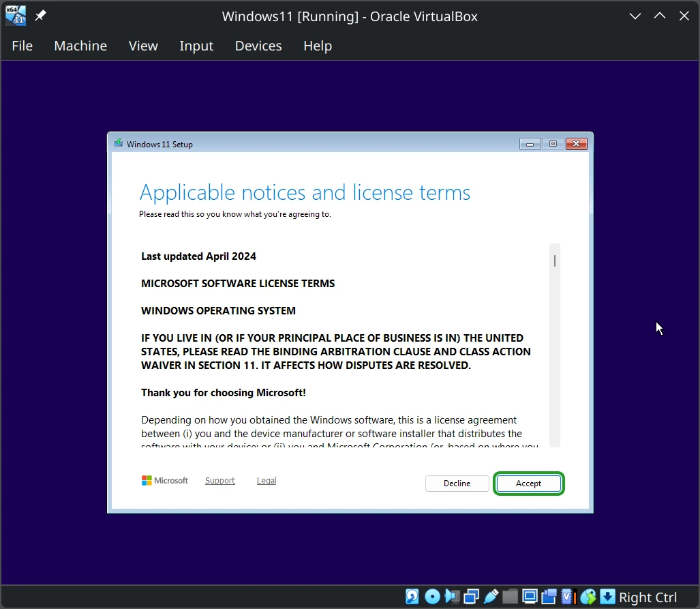This screenshot has width=700, height=609.
Task: Click the keyboard capture arrow icon
Action: 607,596
